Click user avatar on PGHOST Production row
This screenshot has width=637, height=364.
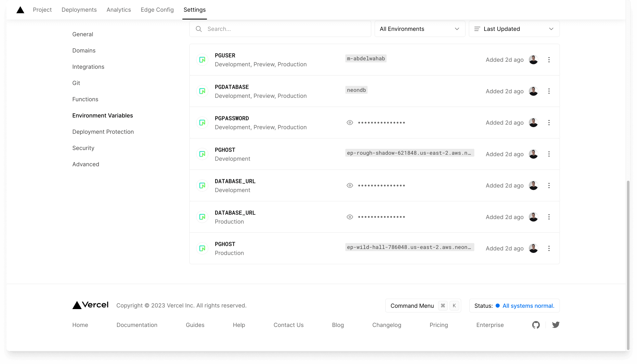[x=533, y=248]
